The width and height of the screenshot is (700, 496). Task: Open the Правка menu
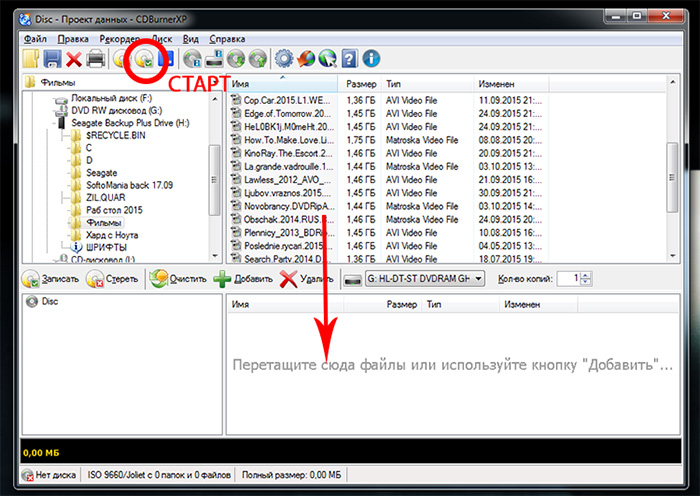[x=73, y=39]
